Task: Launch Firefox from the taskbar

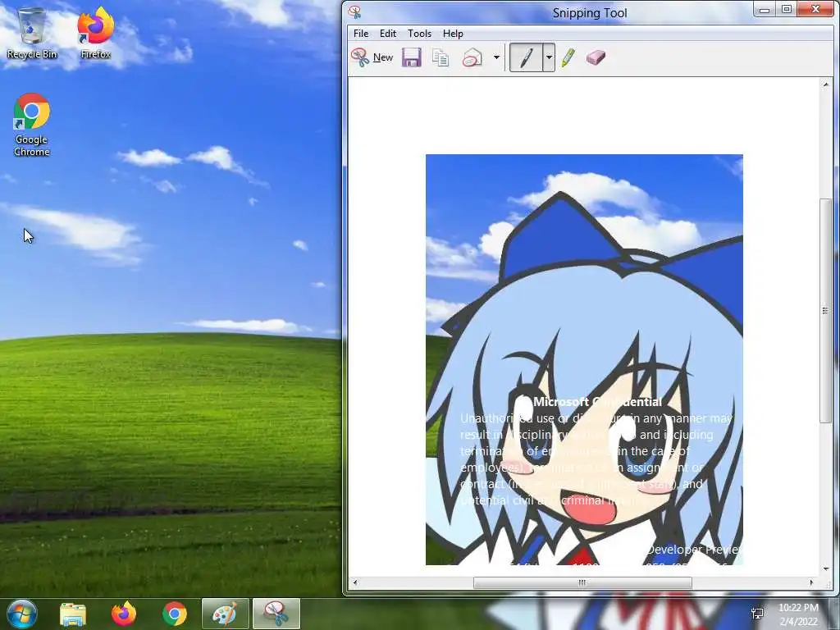Action: 124,614
